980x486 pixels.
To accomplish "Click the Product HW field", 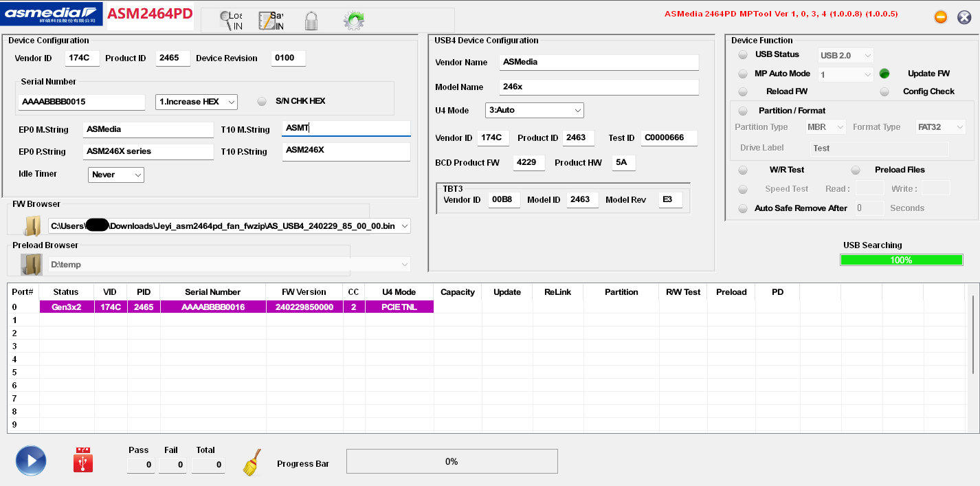I will click(624, 163).
